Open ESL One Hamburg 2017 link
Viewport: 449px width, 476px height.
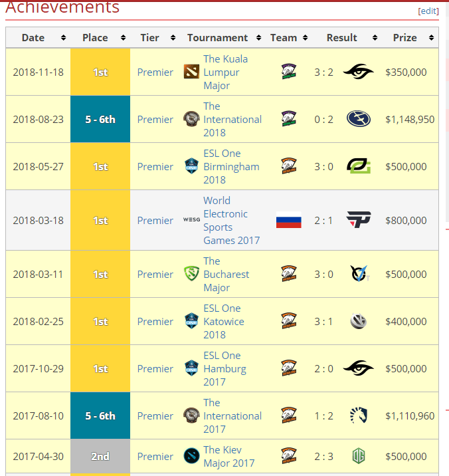(224, 368)
